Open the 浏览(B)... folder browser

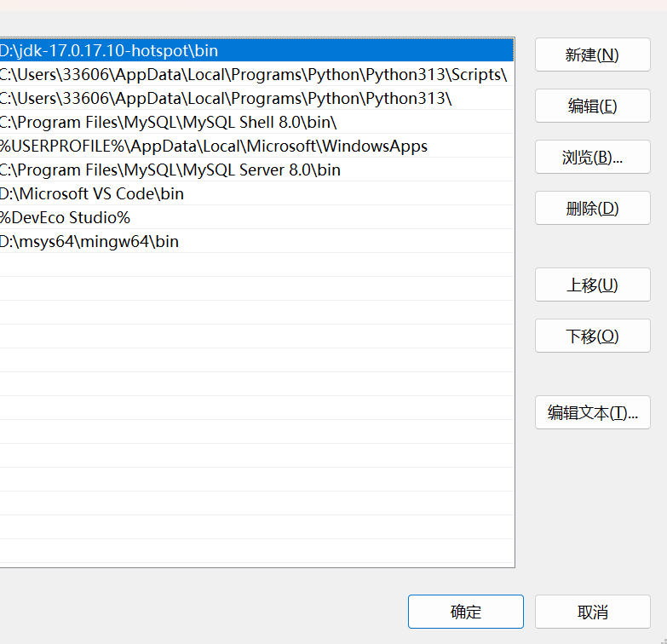coord(593,157)
